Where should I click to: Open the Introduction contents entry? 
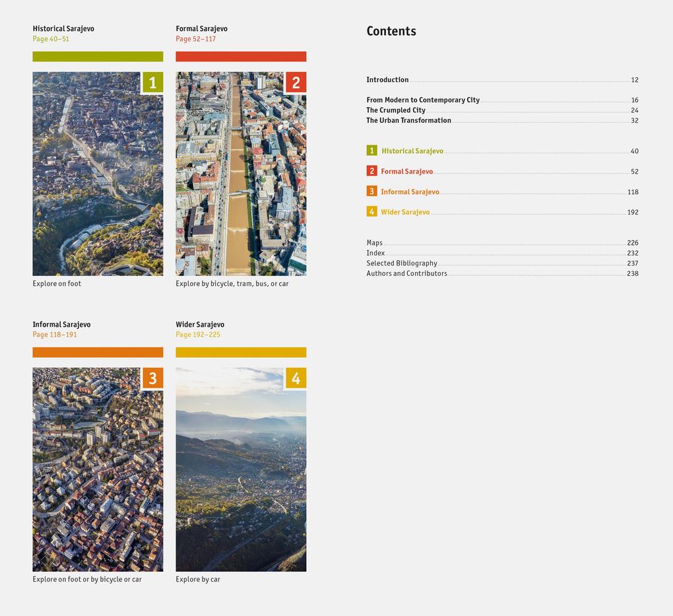(387, 79)
